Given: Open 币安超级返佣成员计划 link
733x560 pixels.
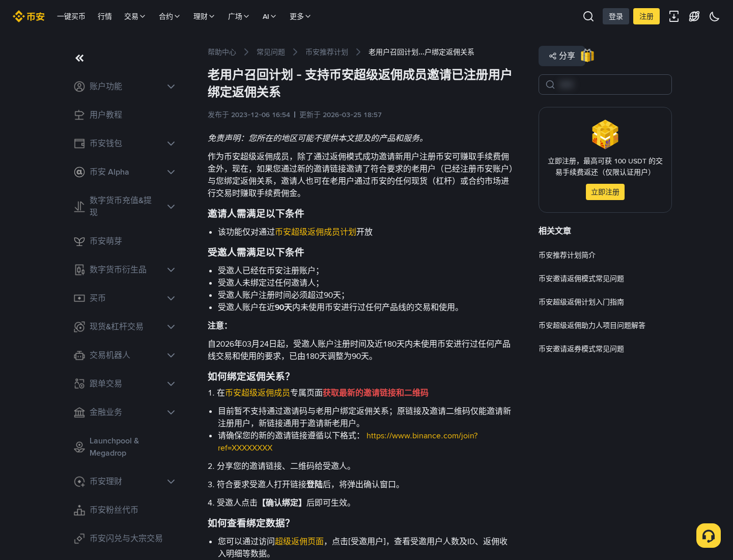Looking at the screenshot, I should point(316,232).
